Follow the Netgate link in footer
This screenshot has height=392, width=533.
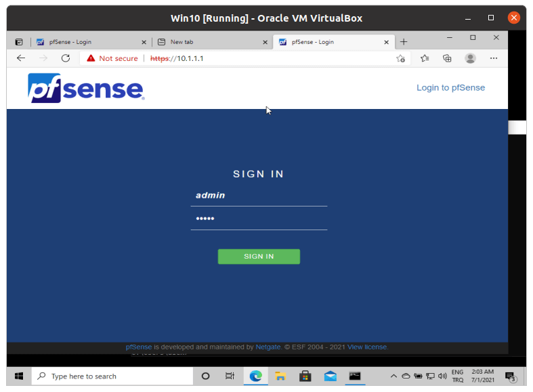click(x=268, y=347)
